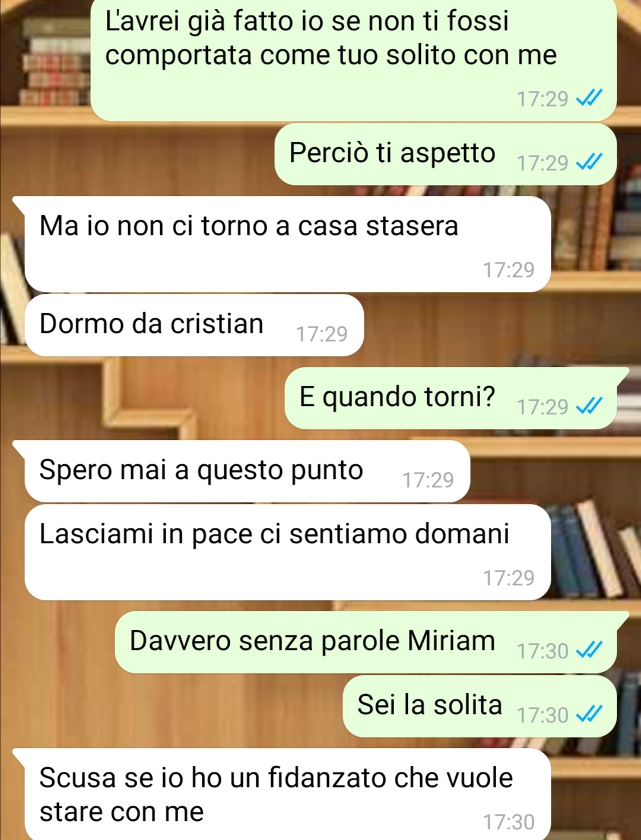Viewport: 641px width, 840px height.
Task: Tap the blue ticks on 'Sei la solita'
Action: pyautogui.click(x=589, y=714)
